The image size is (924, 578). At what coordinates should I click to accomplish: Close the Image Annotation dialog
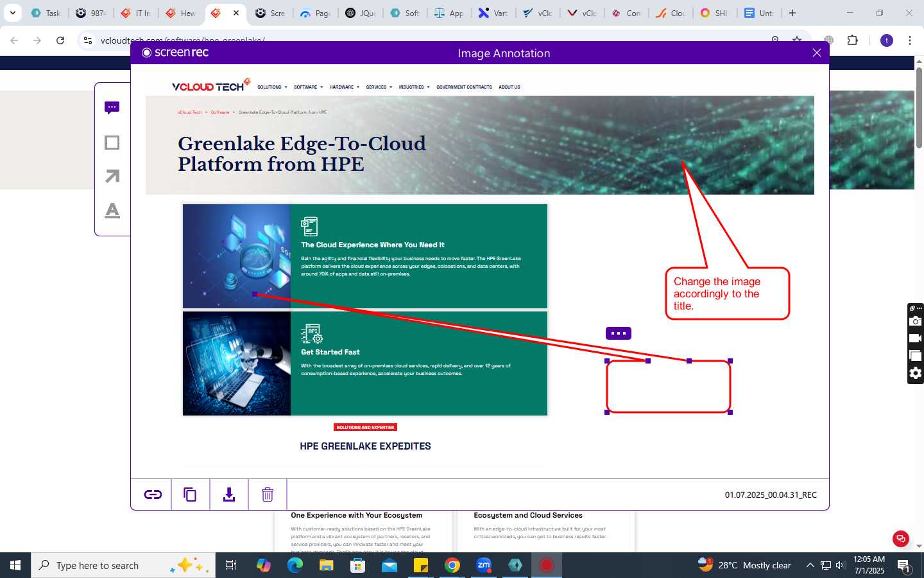click(x=817, y=53)
